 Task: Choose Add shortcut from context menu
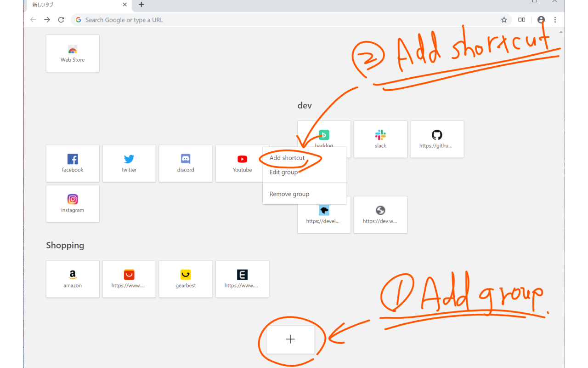pyautogui.click(x=304, y=158)
